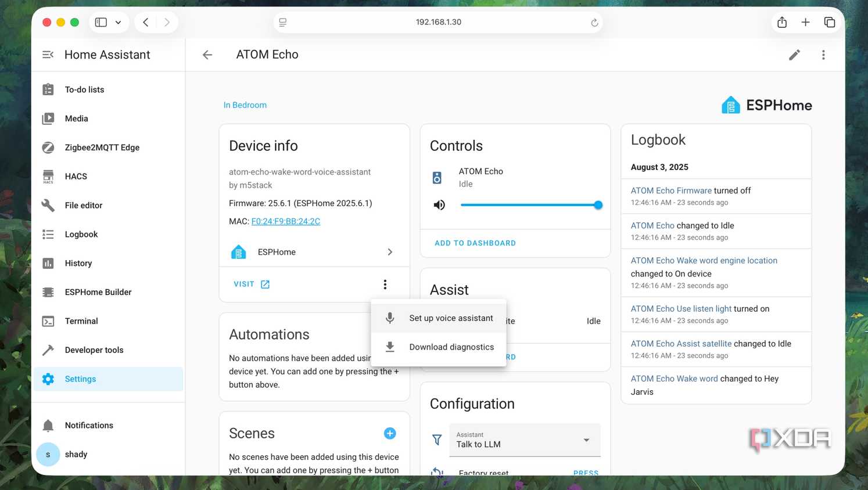Share the page from Safari toolbar
Screen dimensions: 868x490
[x=782, y=22]
